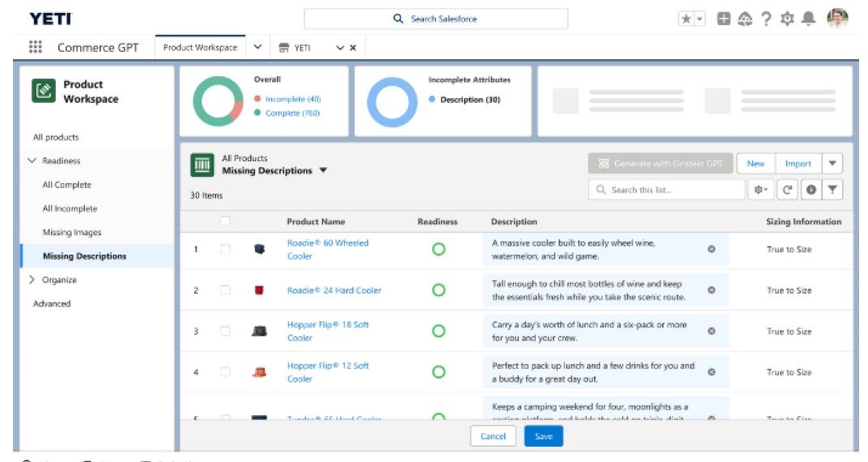The height and width of the screenshot is (462, 868).
Task: Open the Setup gear icon in header
Action: [786, 19]
